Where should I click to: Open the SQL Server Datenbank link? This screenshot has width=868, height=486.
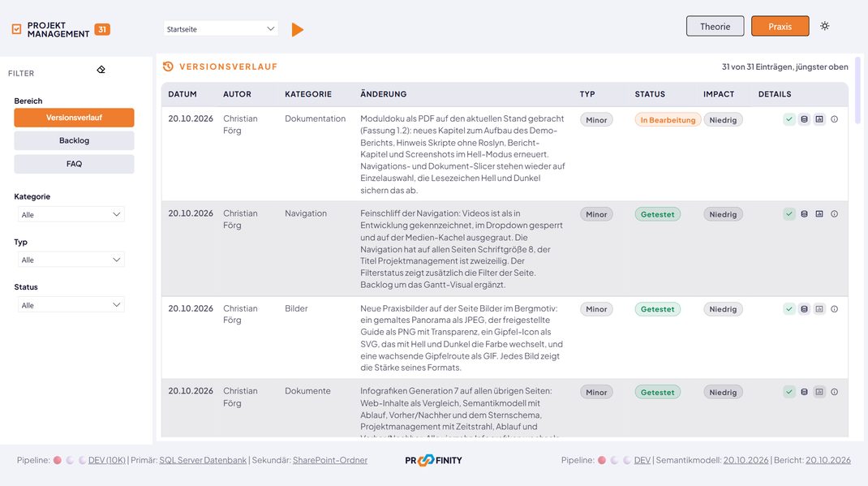pos(203,460)
